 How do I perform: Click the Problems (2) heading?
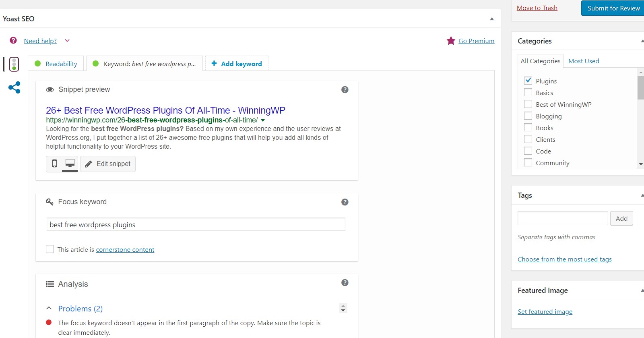[x=80, y=309]
